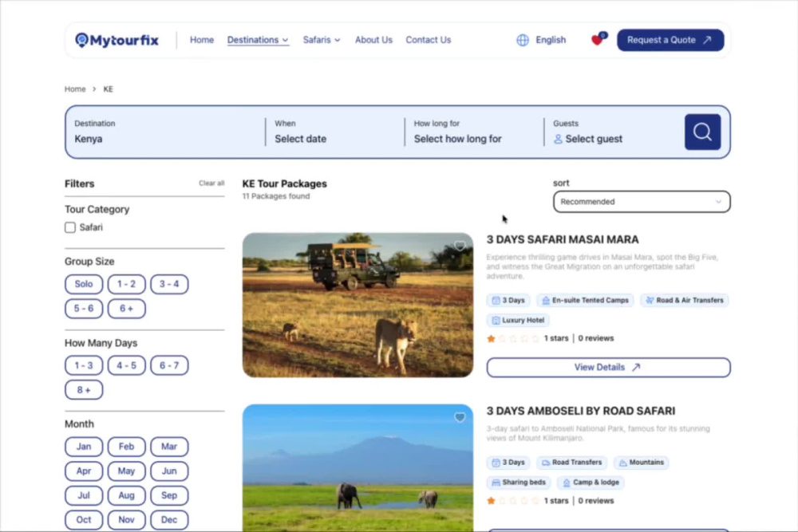The height and width of the screenshot is (532, 798).
Task: Select Jan month filter
Action: (x=84, y=447)
